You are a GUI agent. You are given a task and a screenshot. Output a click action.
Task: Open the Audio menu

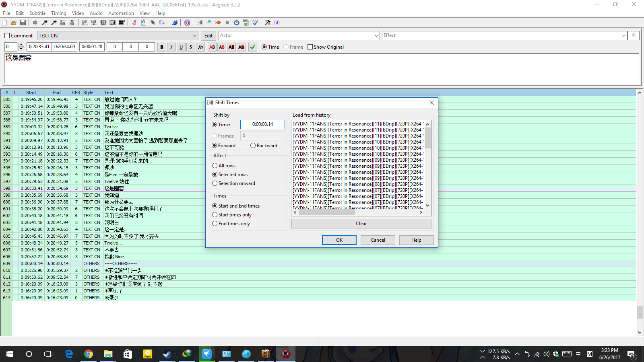[x=96, y=13]
